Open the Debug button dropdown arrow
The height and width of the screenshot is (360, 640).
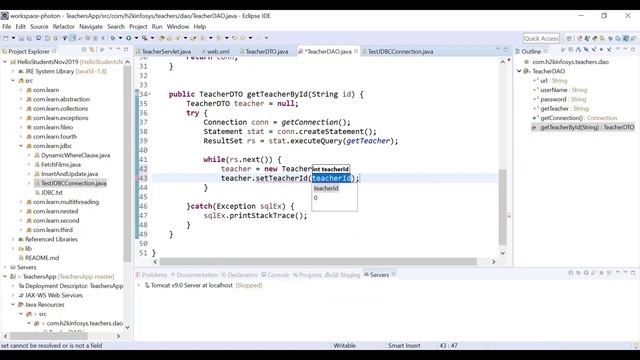[x=120, y=38]
